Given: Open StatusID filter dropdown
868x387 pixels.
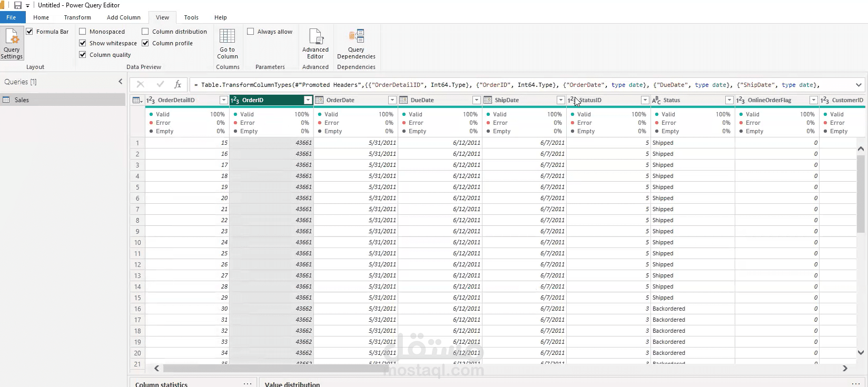Looking at the screenshot, I should (645, 100).
